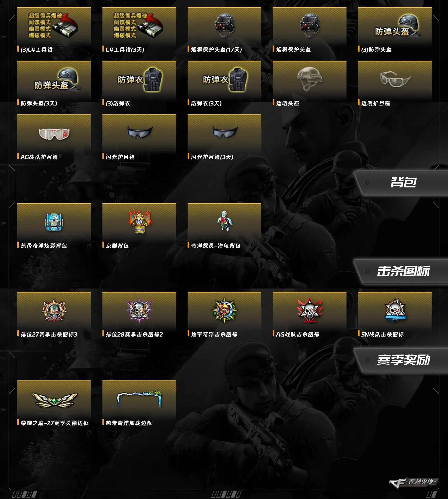The image size is (448, 499).
Task: Click the 烟雾保护头盔(17天) helmet icon
Action: [x=224, y=26]
